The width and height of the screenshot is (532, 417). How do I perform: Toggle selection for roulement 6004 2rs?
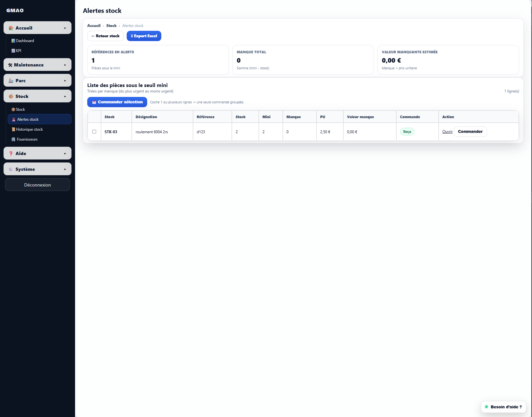[94, 132]
